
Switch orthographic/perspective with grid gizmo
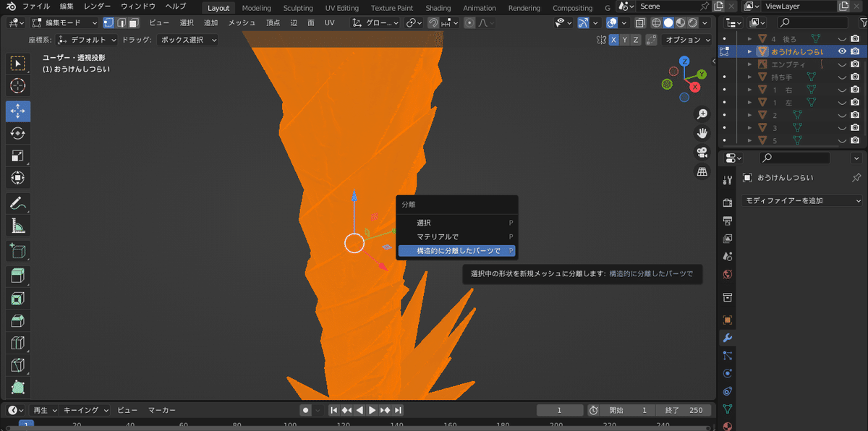click(x=702, y=171)
